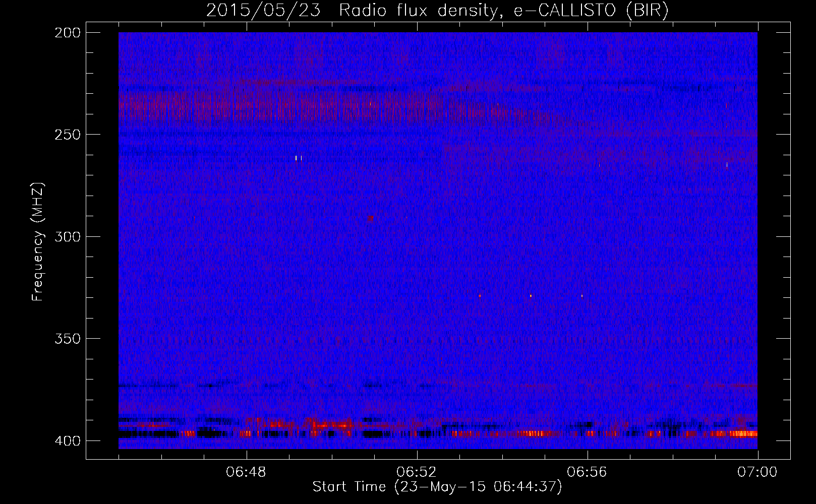The height and width of the screenshot is (504, 816).
Task: Select the 07:00 time tick label
Action: [757, 472]
